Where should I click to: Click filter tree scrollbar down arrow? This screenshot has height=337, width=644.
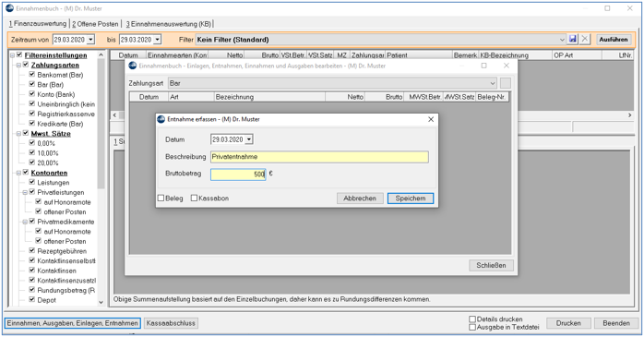pyautogui.click(x=101, y=302)
